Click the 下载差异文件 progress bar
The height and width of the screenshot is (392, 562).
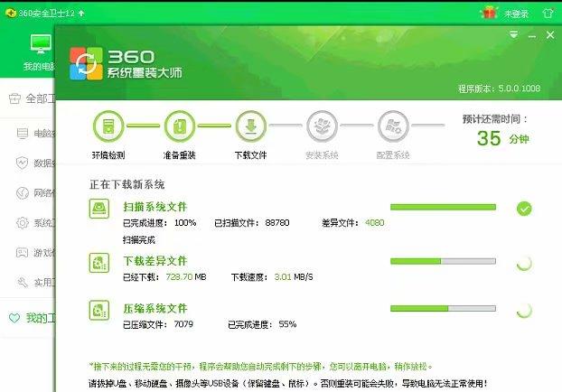point(443,261)
